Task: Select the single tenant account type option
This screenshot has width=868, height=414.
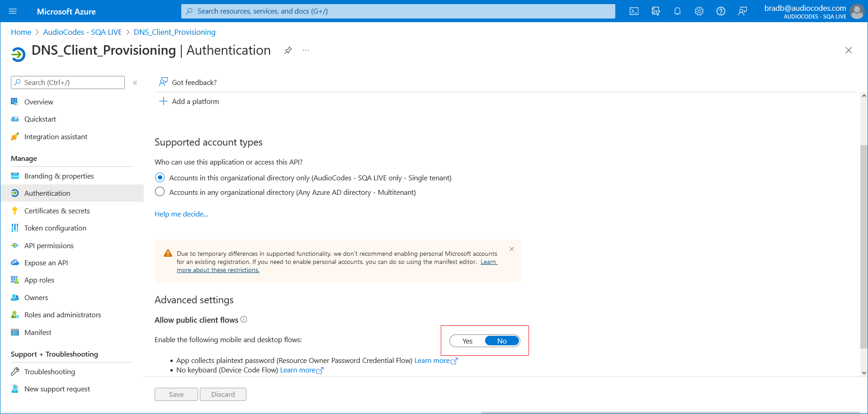Action: coord(160,178)
